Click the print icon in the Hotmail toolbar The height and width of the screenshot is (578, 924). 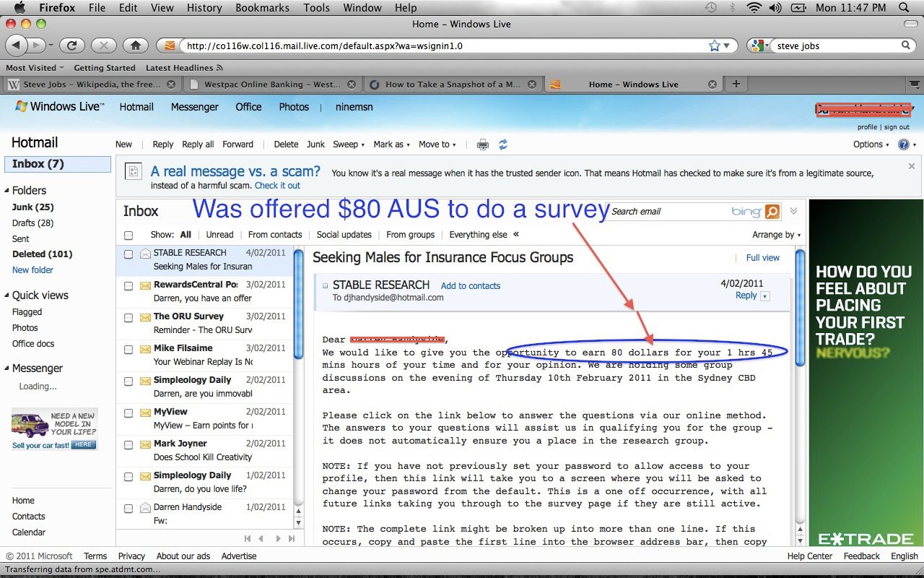click(483, 144)
